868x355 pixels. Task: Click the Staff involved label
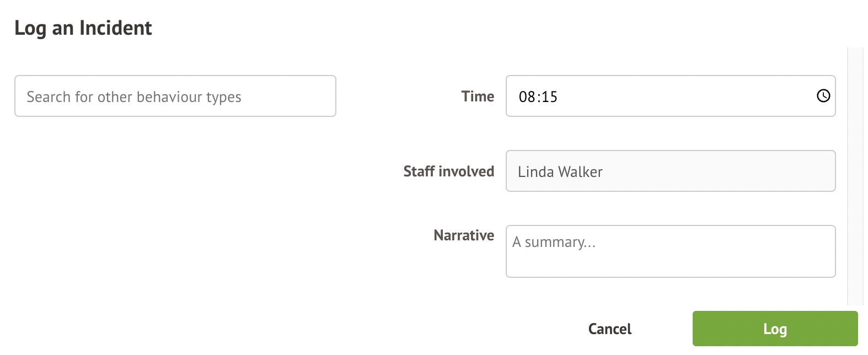point(448,171)
